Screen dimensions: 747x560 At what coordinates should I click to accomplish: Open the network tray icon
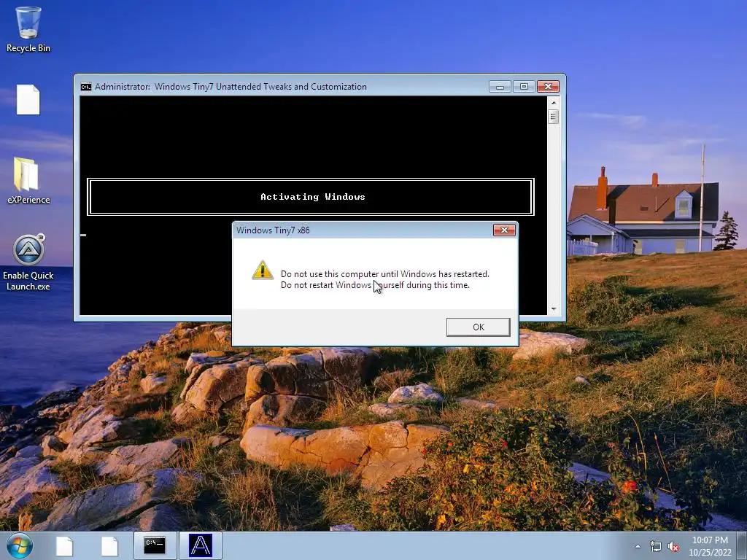coord(656,547)
